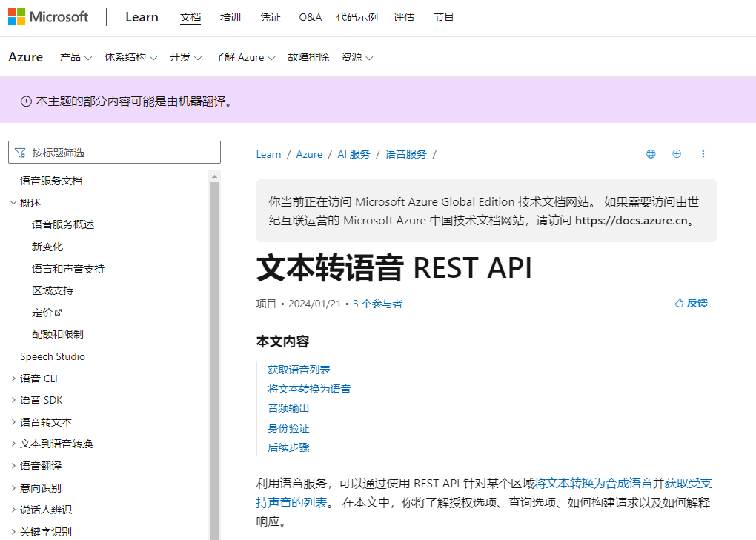Click the sidebar scrollbar up arrow
The image size is (756, 540).
click(x=214, y=176)
